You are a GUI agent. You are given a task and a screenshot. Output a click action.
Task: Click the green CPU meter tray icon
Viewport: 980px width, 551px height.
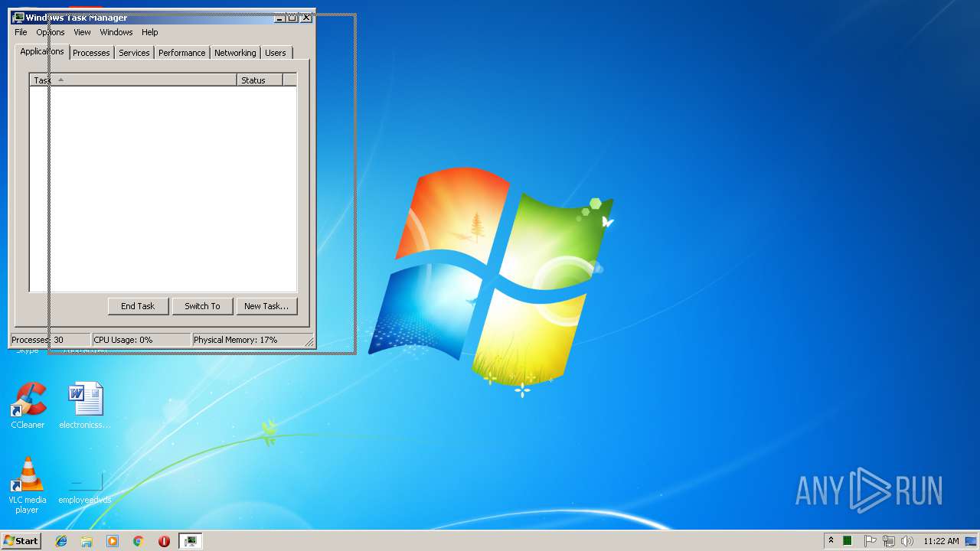click(848, 541)
